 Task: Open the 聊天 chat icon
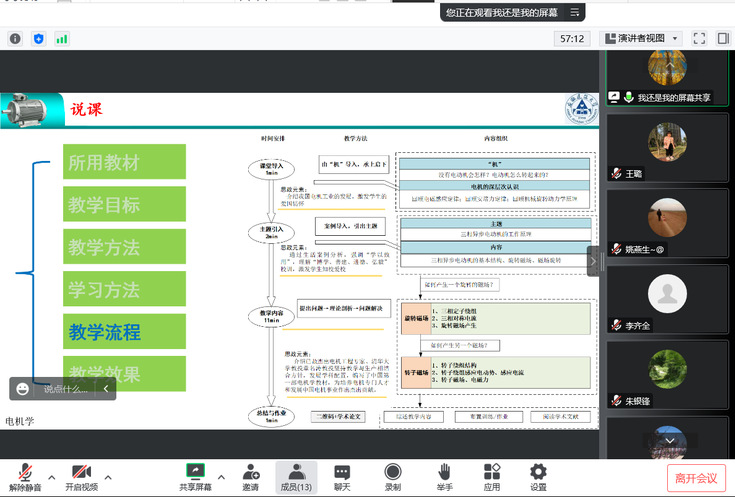[x=342, y=475]
